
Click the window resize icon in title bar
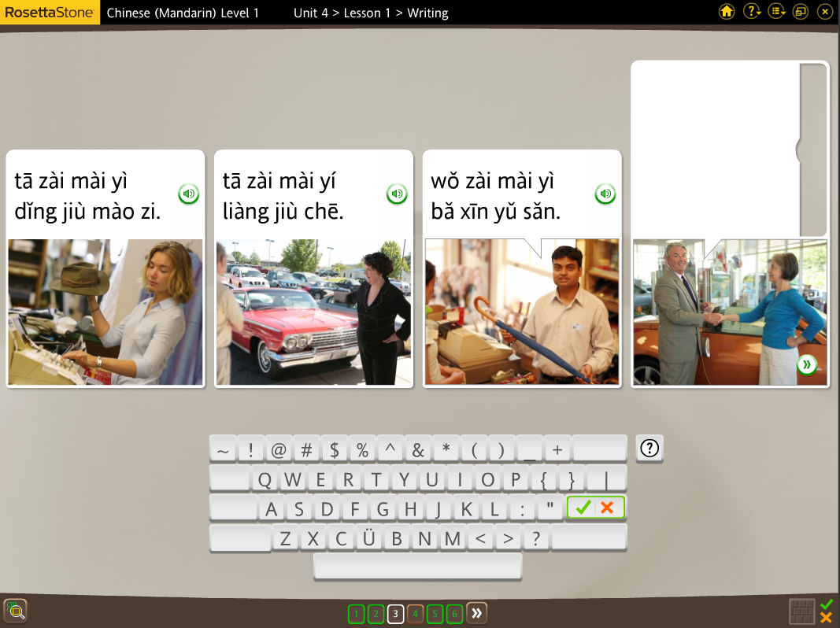pyautogui.click(x=801, y=12)
